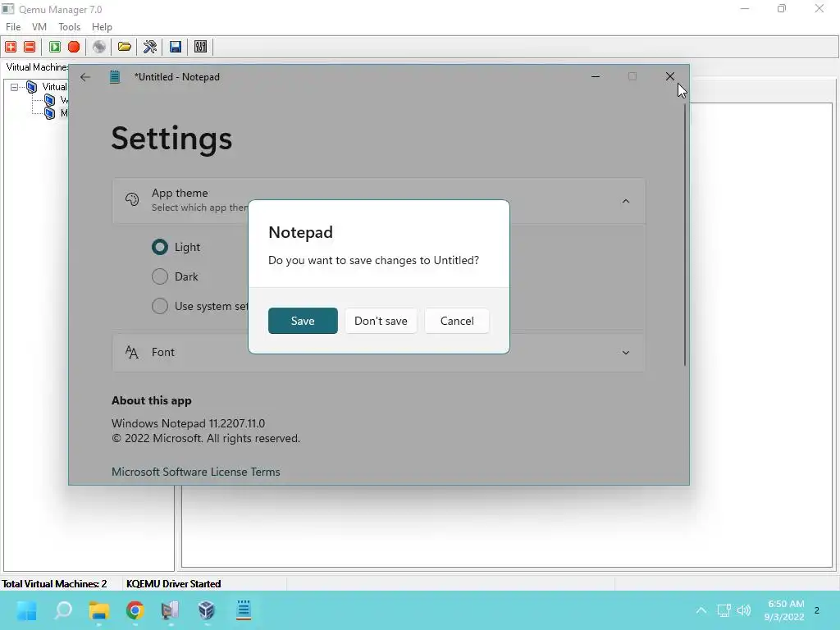Click 'KQEMU Driver Started' status text
The image size is (840, 630).
[174, 583]
